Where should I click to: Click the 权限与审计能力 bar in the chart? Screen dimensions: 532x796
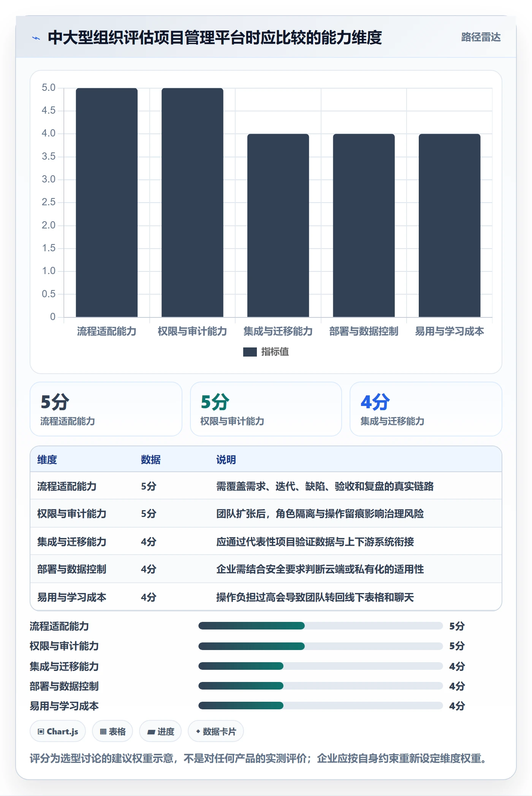pos(192,203)
